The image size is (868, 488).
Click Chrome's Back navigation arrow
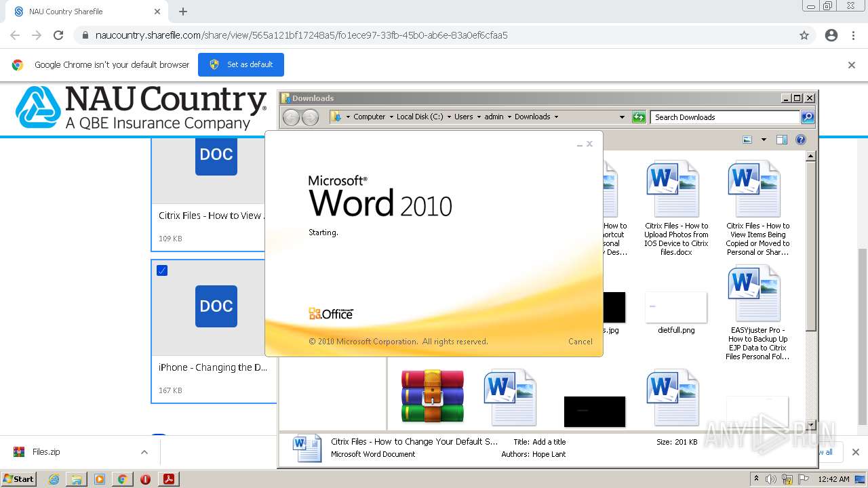[x=15, y=35]
